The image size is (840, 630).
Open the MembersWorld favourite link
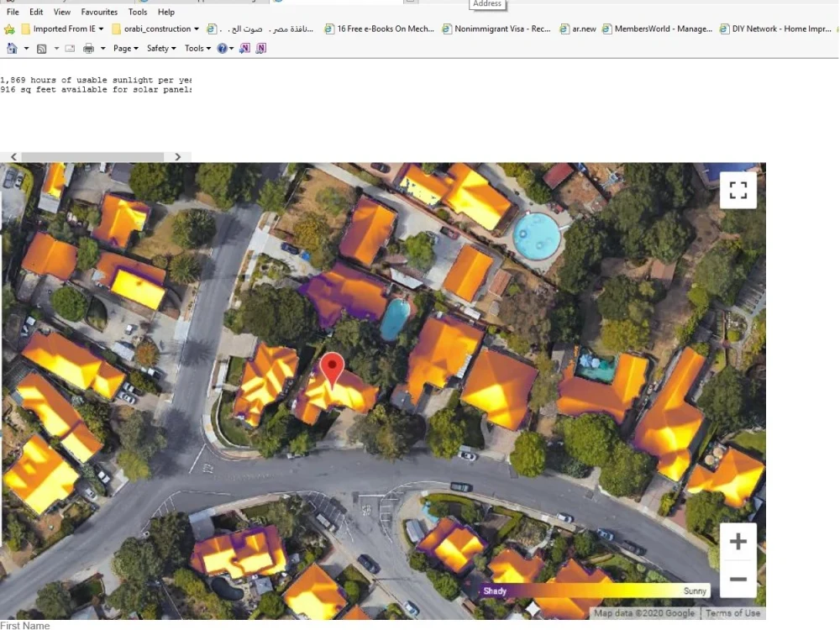point(658,29)
